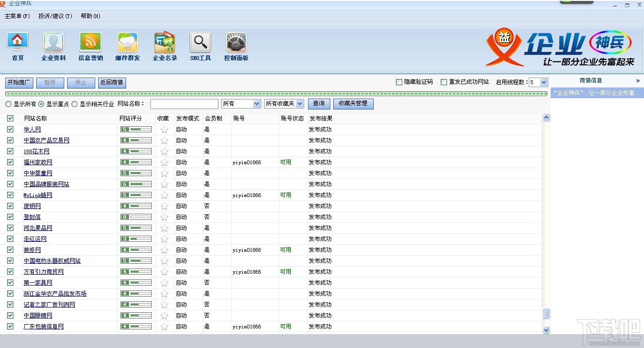644x348 pixels.
Task: Click the 停止 button
Action: (x=81, y=83)
